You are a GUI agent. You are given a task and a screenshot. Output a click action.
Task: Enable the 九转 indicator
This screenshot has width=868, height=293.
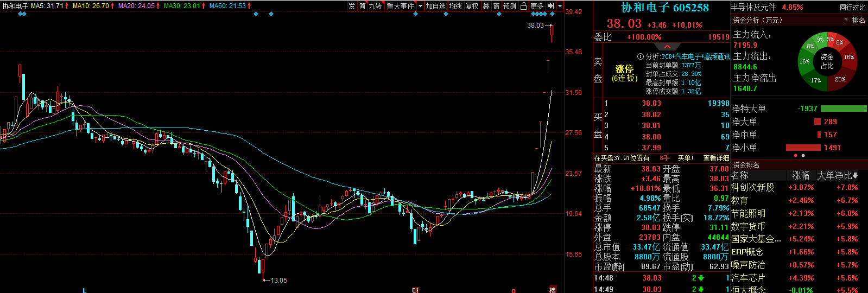[x=376, y=6]
